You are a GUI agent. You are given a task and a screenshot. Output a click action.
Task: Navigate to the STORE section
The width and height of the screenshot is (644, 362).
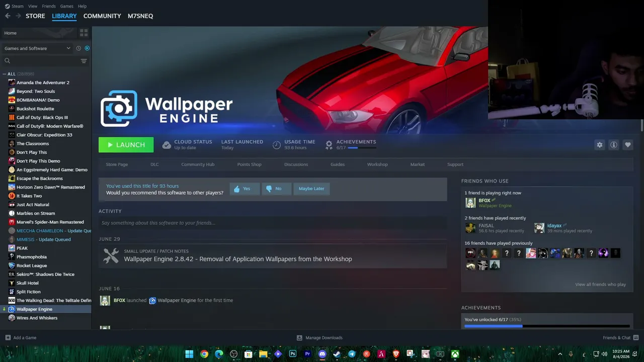coord(35,16)
